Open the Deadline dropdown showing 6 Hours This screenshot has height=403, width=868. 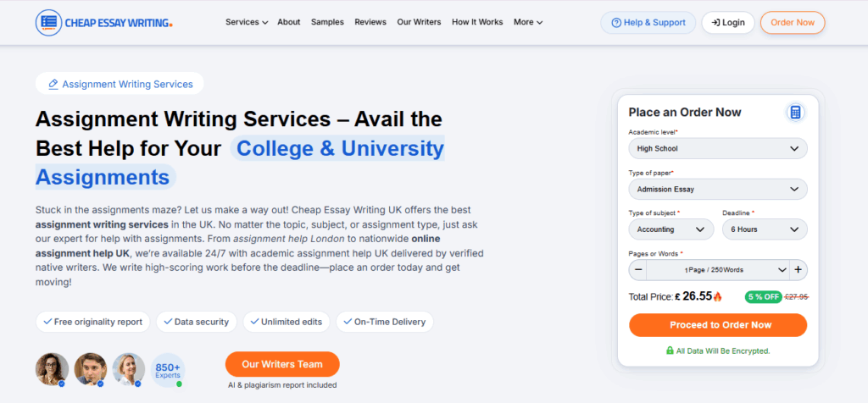764,229
